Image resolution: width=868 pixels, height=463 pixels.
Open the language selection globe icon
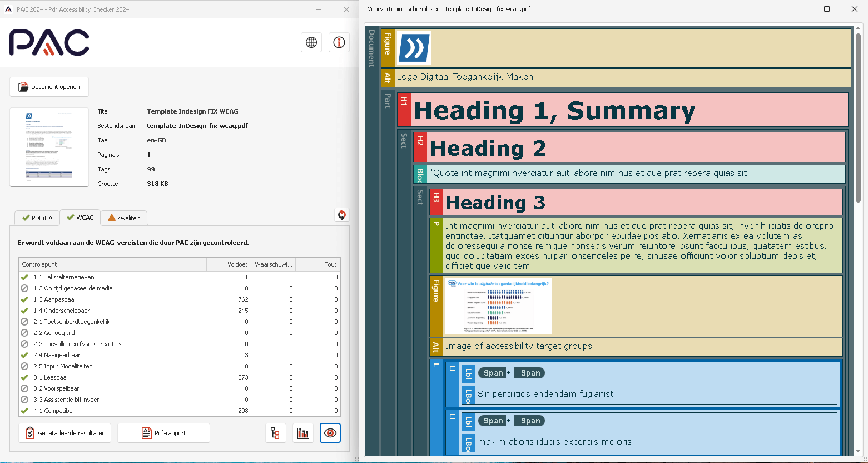pyautogui.click(x=311, y=42)
